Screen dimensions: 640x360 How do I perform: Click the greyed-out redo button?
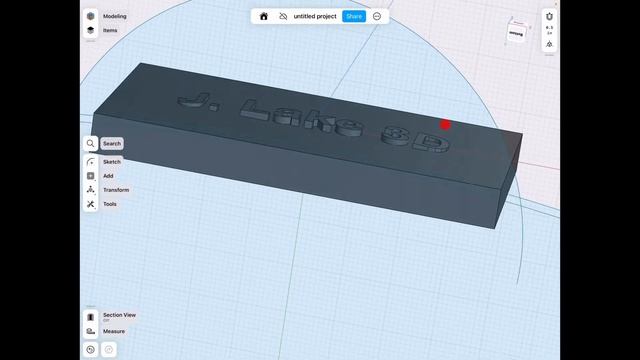[x=109, y=350]
